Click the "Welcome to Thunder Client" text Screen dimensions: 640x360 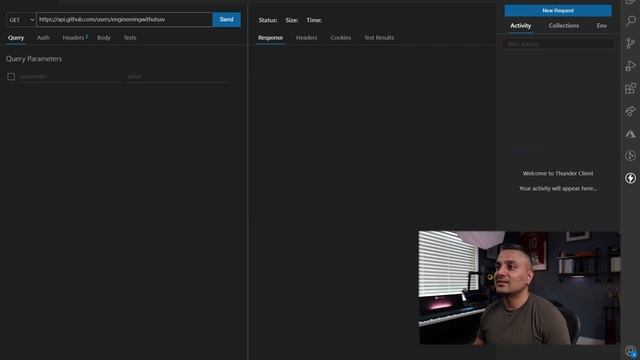[558, 173]
